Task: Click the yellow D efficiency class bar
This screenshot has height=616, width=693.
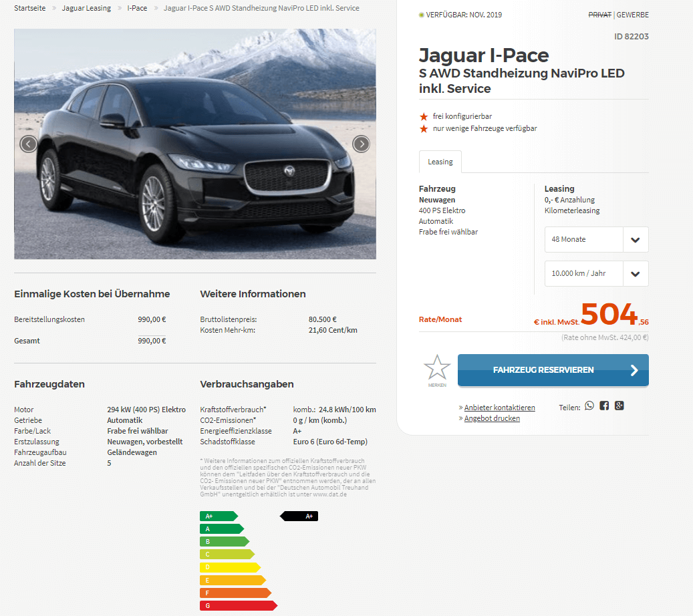Action: coord(231,567)
